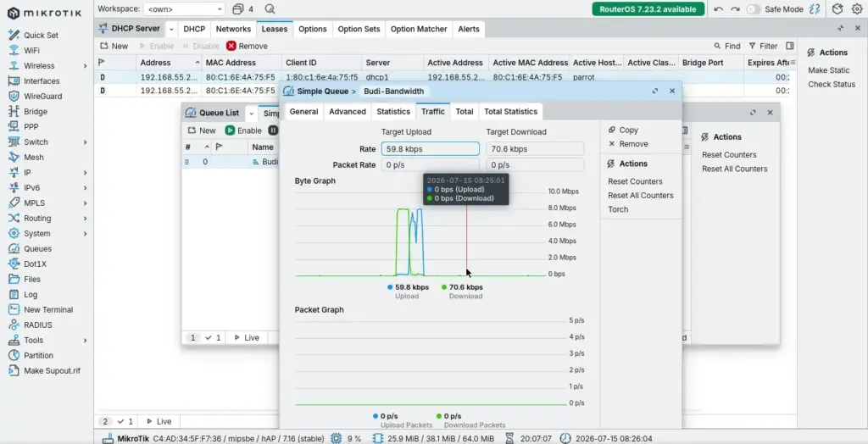Click RouterOS 7.23.2 available button

click(648, 8)
